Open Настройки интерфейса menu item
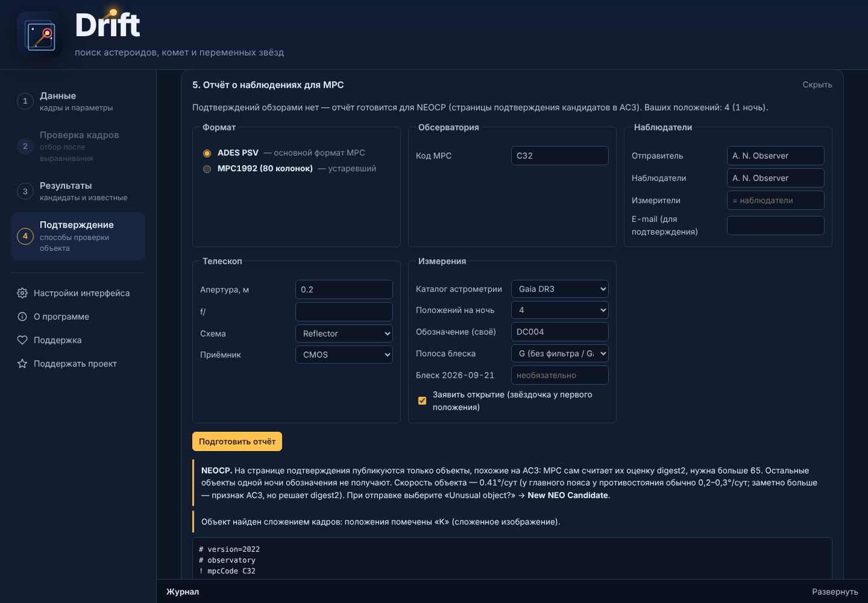 coord(78,293)
